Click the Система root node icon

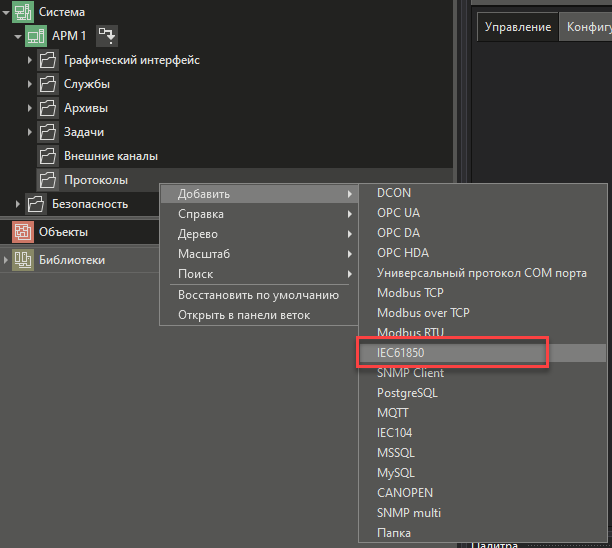click(x=22, y=12)
